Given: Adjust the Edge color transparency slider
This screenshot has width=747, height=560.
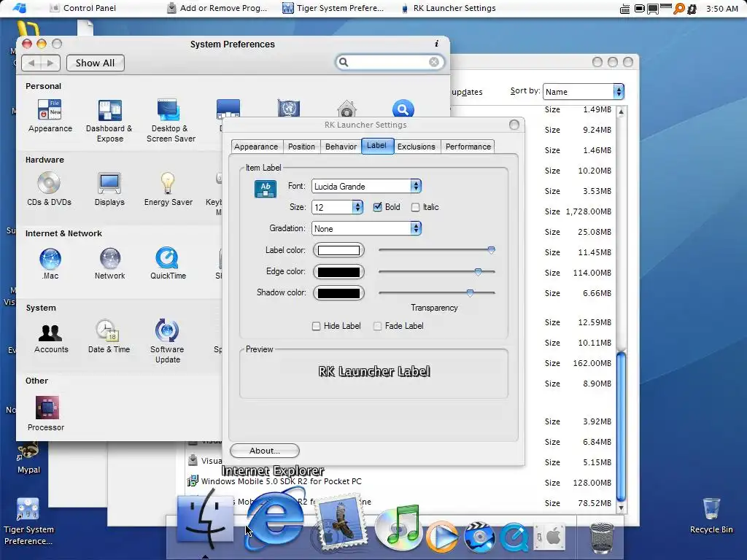Looking at the screenshot, I should pos(478,271).
